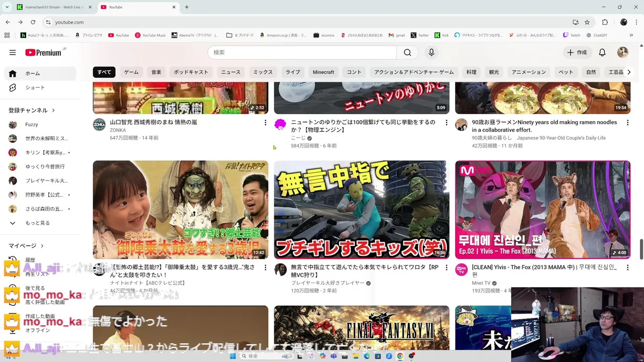Screen dimensions: 644x362
Task: Play the FINAL FANTASY VI thumbnail
Action: click(x=362, y=328)
